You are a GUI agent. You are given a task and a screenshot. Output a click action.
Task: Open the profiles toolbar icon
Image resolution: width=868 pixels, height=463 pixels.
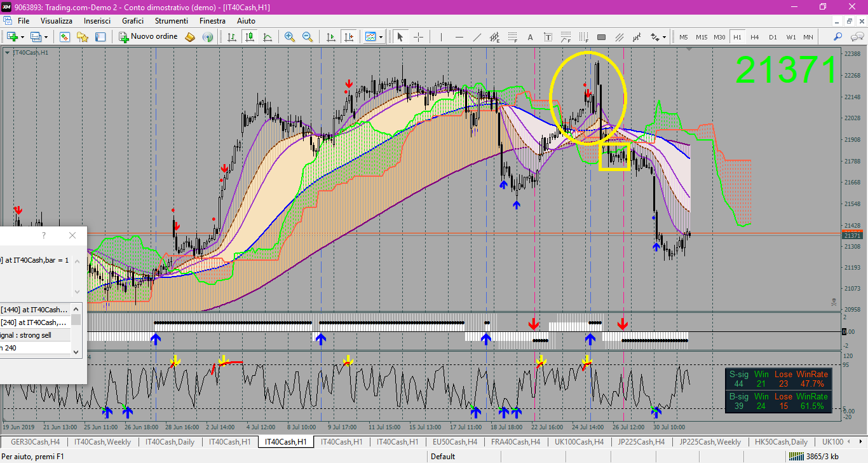pos(36,37)
